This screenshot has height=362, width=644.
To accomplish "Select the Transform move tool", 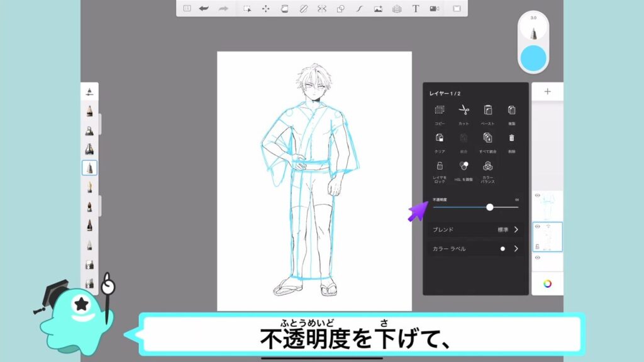I will (265, 9).
